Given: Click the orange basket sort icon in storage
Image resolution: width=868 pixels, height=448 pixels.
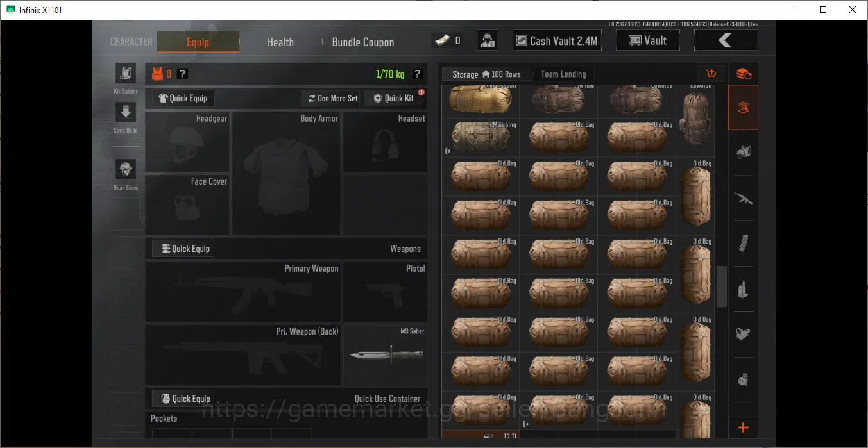Looking at the screenshot, I should click(710, 74).
